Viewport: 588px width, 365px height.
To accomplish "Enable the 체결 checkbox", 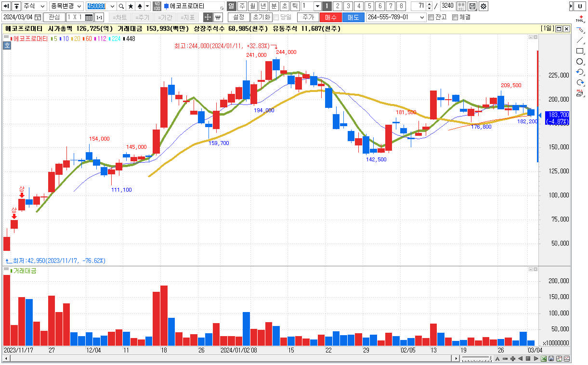I will click(x=455, y=17).
